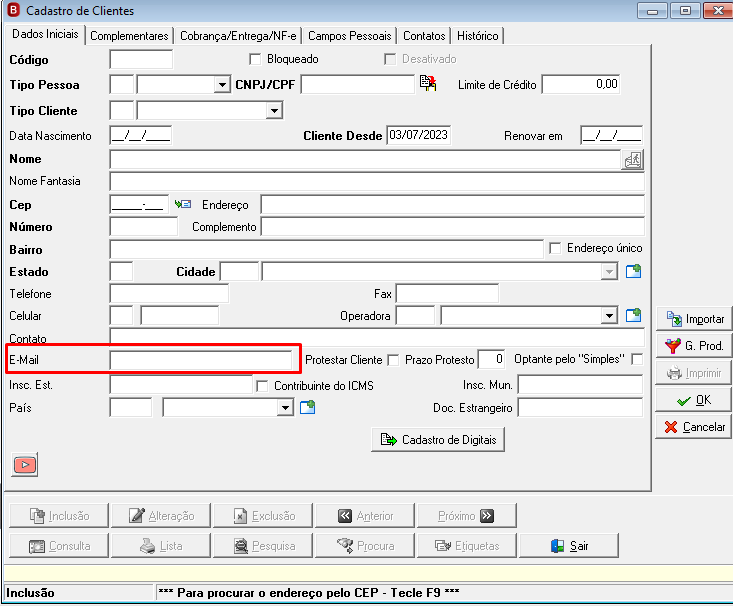
Task: Click the Cadastro de Digitais button
Action: click(438, 440)
